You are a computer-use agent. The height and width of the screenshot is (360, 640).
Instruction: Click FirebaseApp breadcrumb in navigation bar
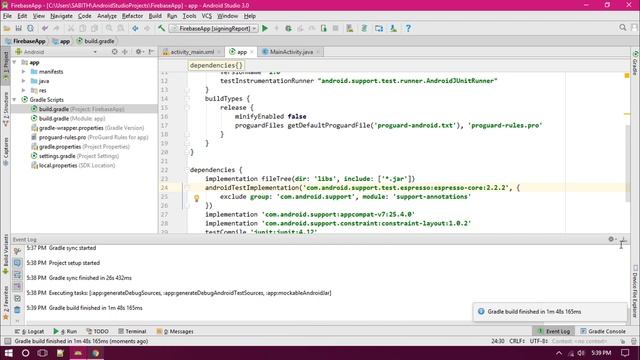click(x=25, y=41)
